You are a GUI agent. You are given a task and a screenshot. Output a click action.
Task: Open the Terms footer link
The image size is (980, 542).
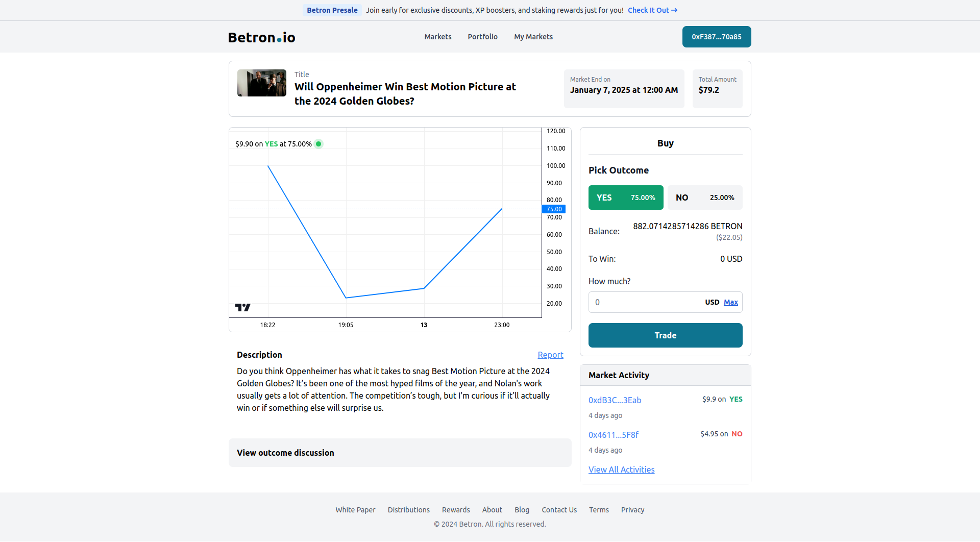tap(599, 510)
